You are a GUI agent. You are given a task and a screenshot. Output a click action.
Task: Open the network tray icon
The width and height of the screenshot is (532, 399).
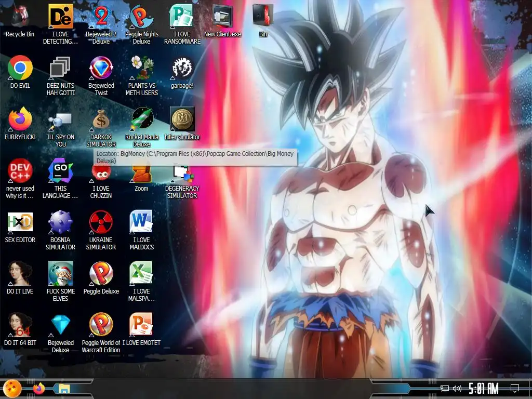click(445, 388)
